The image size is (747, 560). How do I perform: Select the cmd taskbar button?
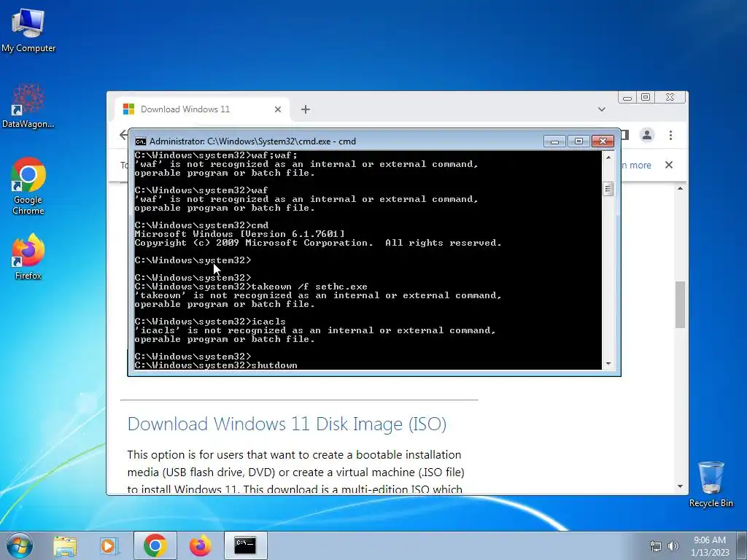(x=245, y=545)
